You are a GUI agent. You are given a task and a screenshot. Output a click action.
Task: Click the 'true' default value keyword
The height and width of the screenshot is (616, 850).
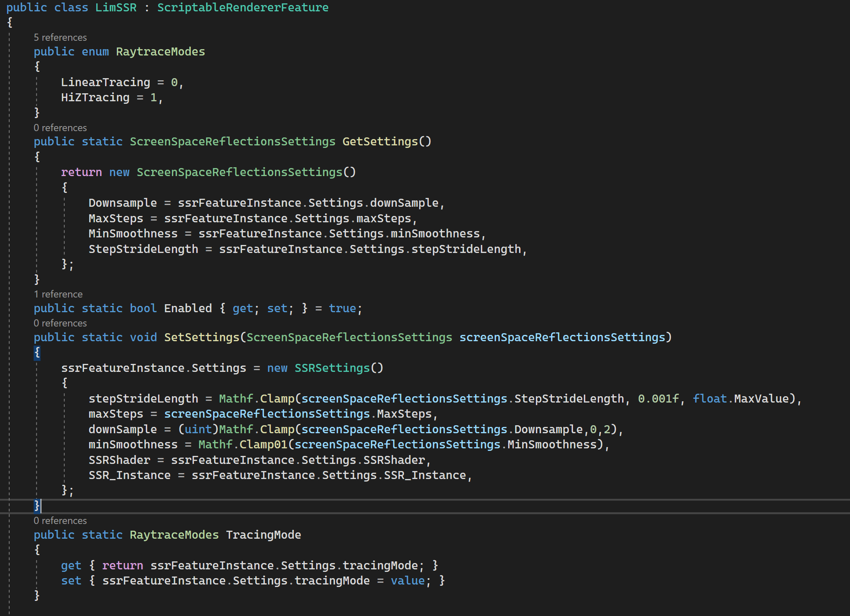coord(342,308)
